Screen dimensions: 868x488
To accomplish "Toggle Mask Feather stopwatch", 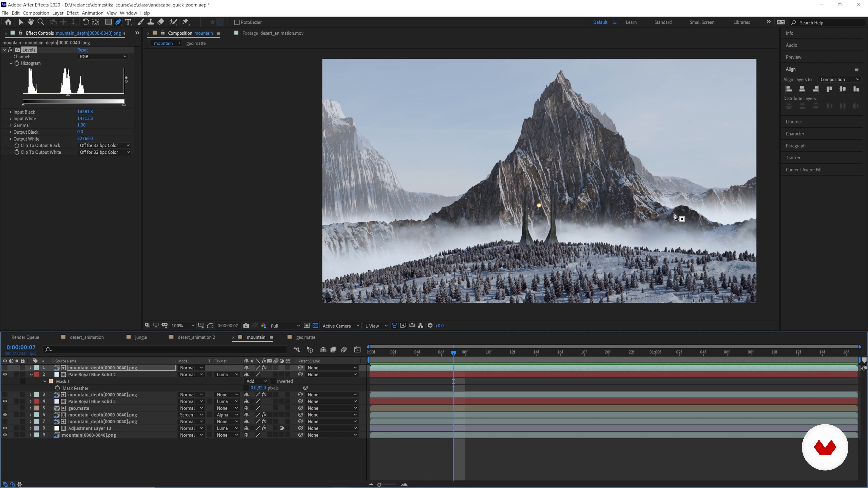I will [x=58, y=388].
